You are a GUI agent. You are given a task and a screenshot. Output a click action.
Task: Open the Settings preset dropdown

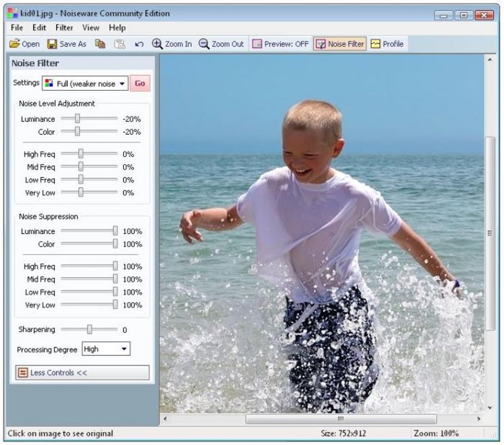pyautogui.click(x=85, y=83)
